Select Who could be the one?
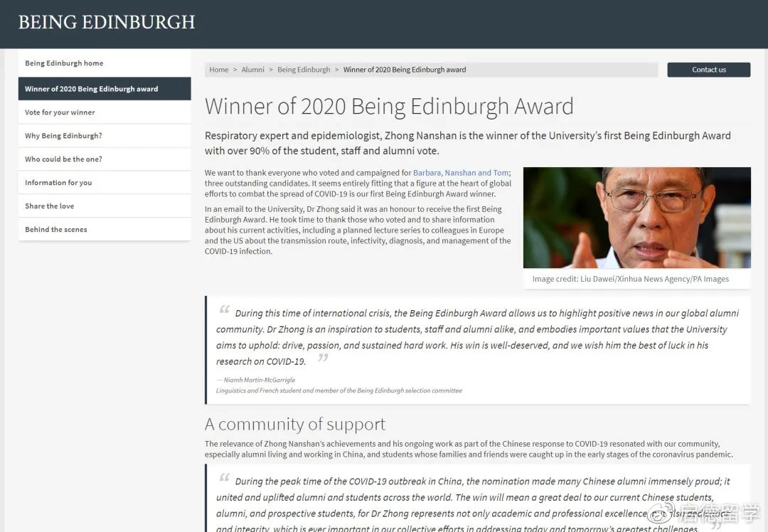768x532 pixels. tap(63, 159)
